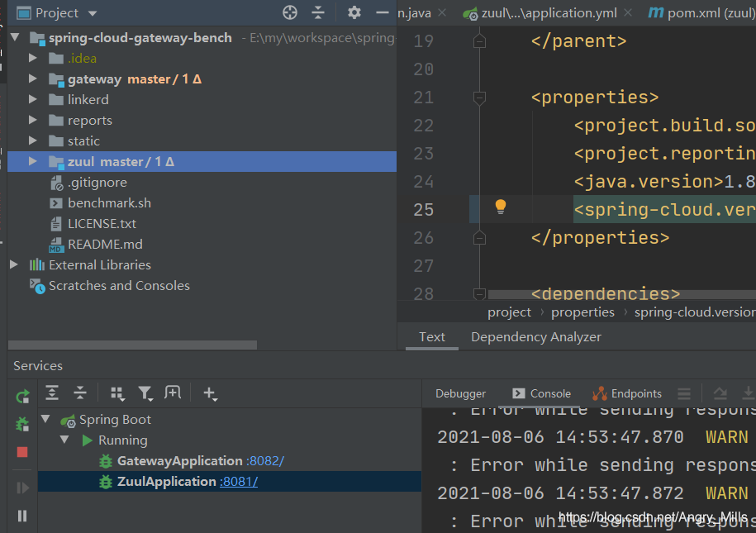Open the Project view dropdown arrow

[93, 13]
